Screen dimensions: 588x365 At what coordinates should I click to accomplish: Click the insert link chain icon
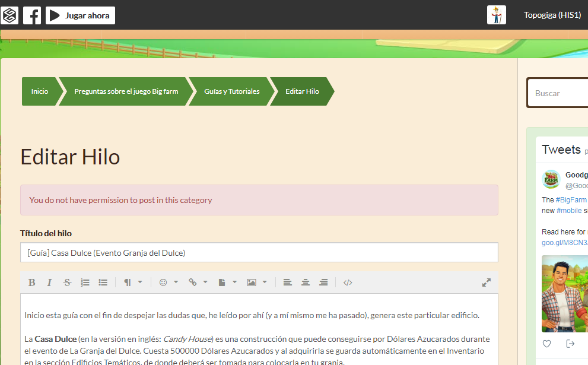[193, 283]
